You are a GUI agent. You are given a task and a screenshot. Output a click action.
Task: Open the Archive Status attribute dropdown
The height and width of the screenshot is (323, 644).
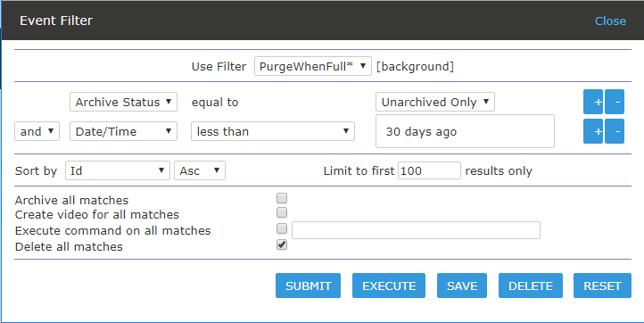(x=124, y=102)
